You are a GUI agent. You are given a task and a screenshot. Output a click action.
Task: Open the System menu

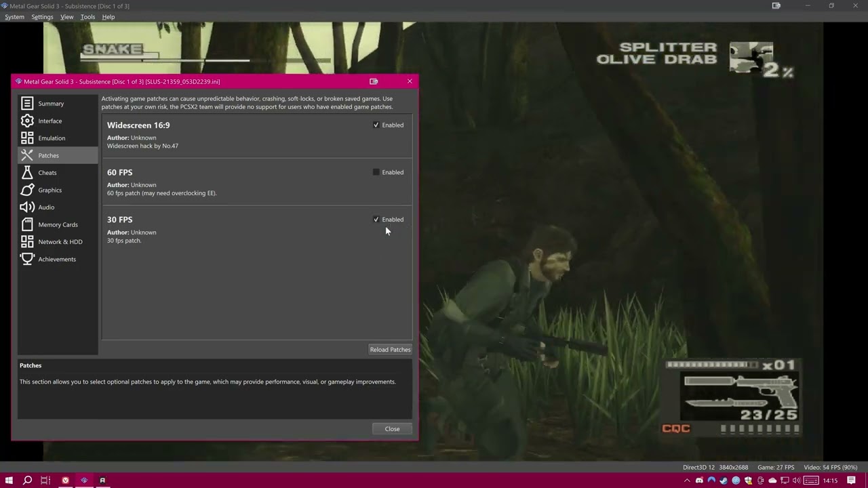14,17
